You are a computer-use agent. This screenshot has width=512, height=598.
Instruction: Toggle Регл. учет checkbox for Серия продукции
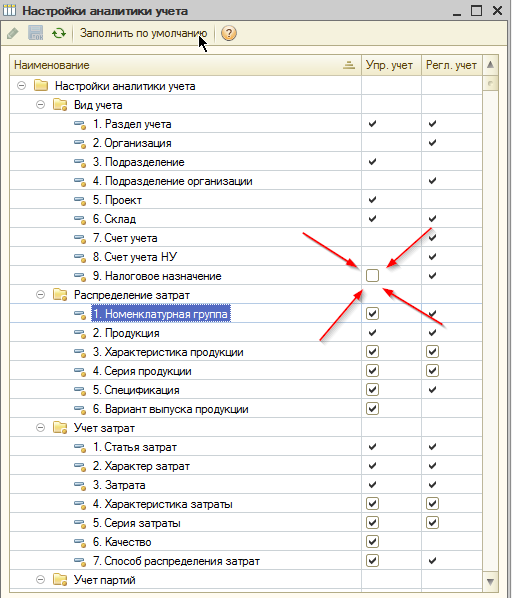coord(432,371)
